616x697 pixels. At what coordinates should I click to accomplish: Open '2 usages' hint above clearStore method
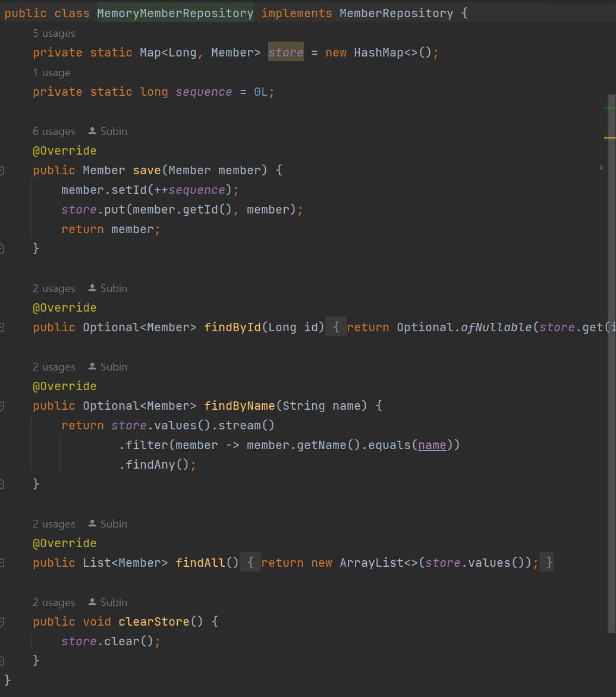(54, 602)
